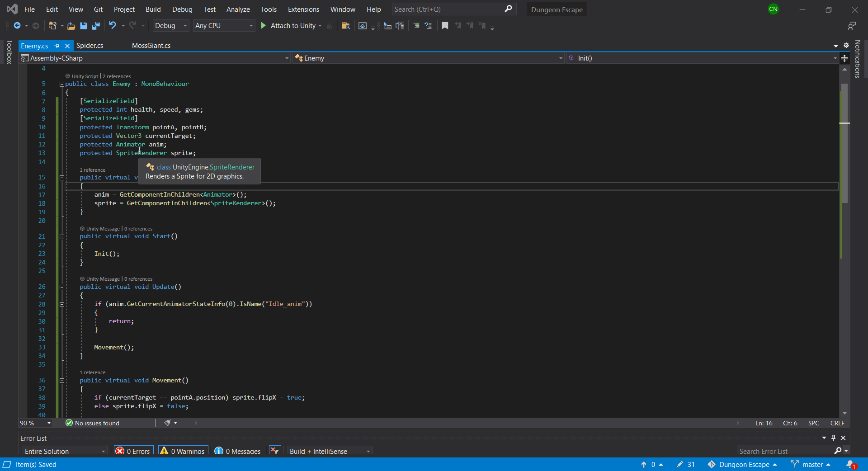Click the code cleanup broom icon
The image size is (868, 471).
tap(168, 423)
